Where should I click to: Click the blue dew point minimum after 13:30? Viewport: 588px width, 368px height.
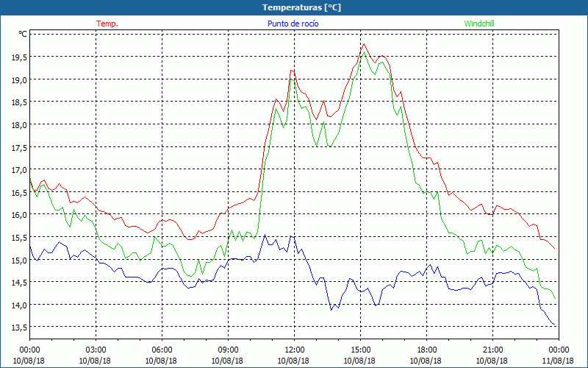coord(331,310)
